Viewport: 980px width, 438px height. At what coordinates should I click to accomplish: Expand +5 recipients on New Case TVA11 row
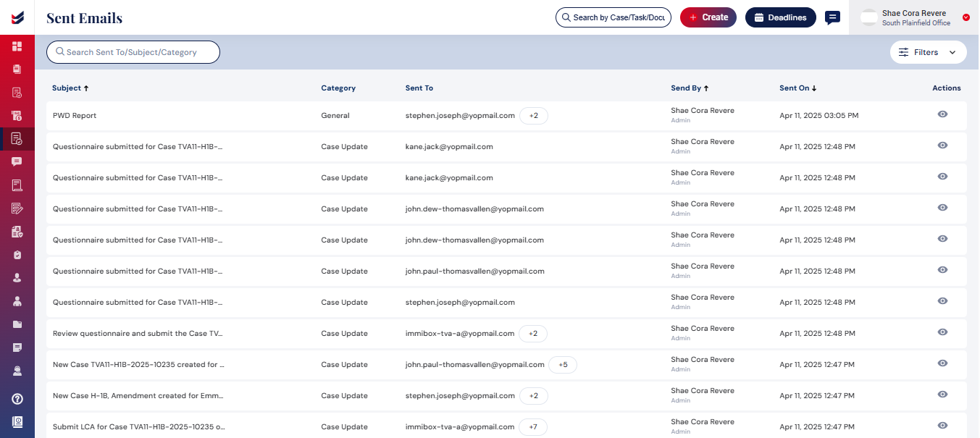(x=563, y=365)
